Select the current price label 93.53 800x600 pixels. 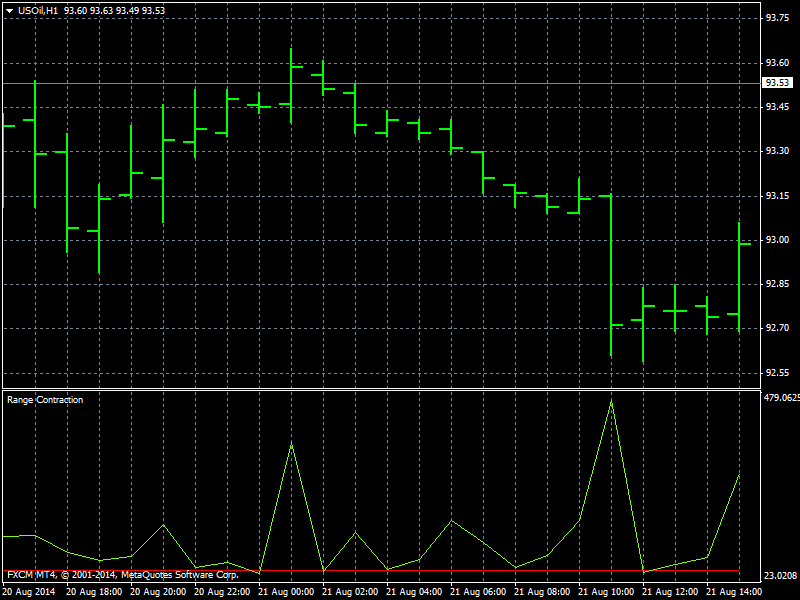coord(777,83)
